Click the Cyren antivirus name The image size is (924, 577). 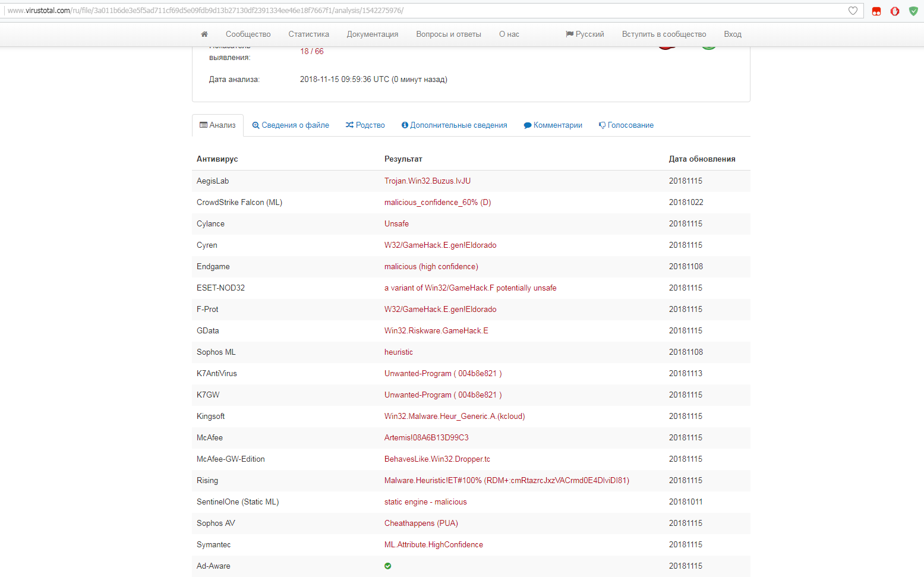[x=207, y=245]
